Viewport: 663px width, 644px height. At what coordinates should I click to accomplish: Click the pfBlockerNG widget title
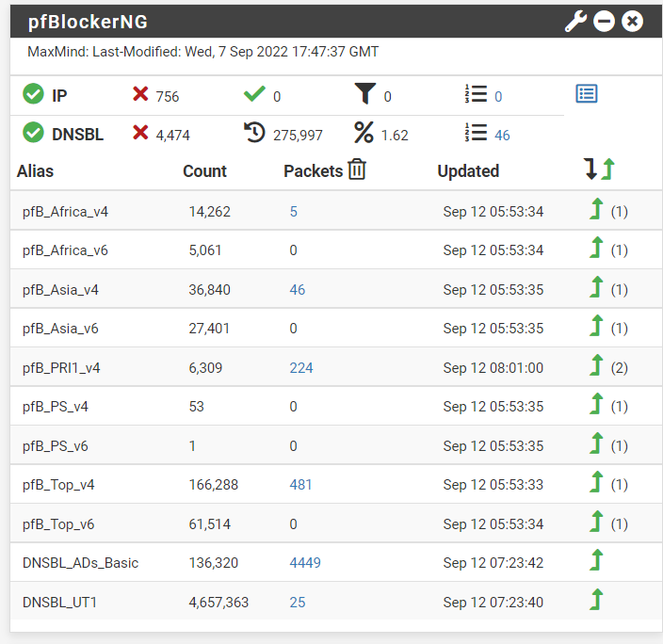click(88, 22)
